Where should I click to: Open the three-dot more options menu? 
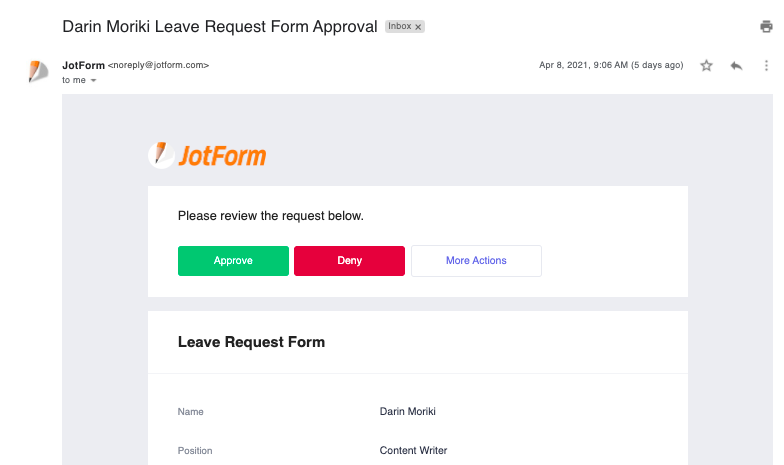pos(767,66)
